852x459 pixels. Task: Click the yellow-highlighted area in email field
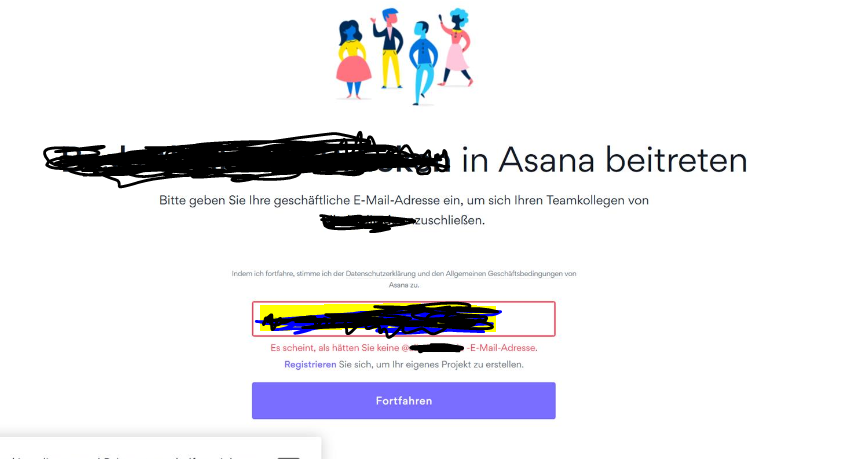coord(377,318)
